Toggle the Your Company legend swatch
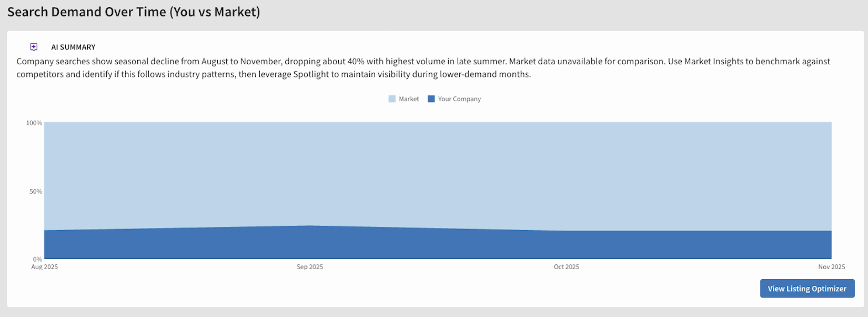 tap(431, 99)
